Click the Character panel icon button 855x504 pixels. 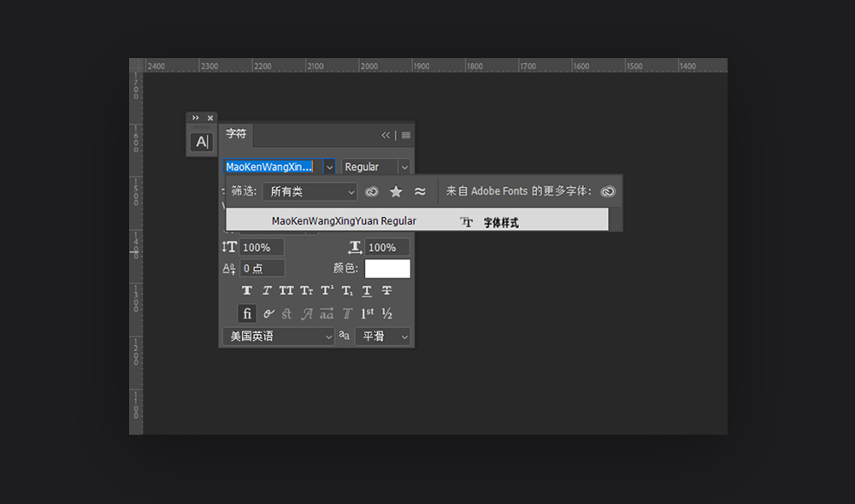click(201, 142)
